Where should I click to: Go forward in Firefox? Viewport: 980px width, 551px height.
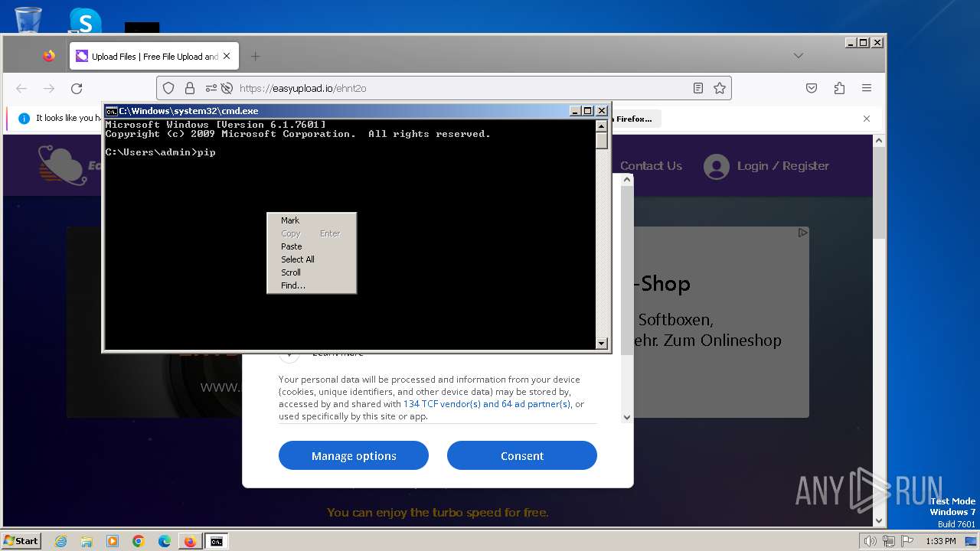click(x=49, y=88)
